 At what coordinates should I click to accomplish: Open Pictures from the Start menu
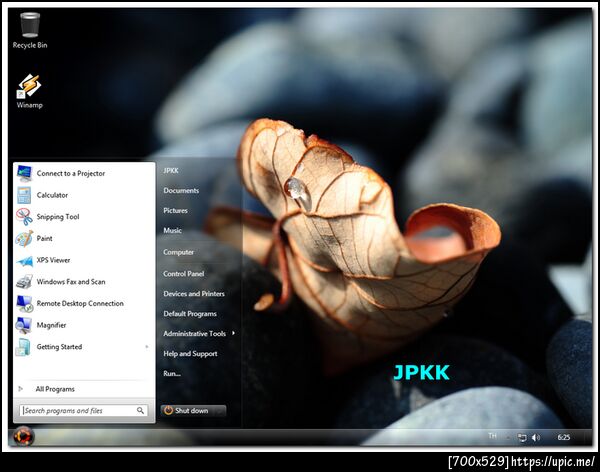(x=175, y=211)
